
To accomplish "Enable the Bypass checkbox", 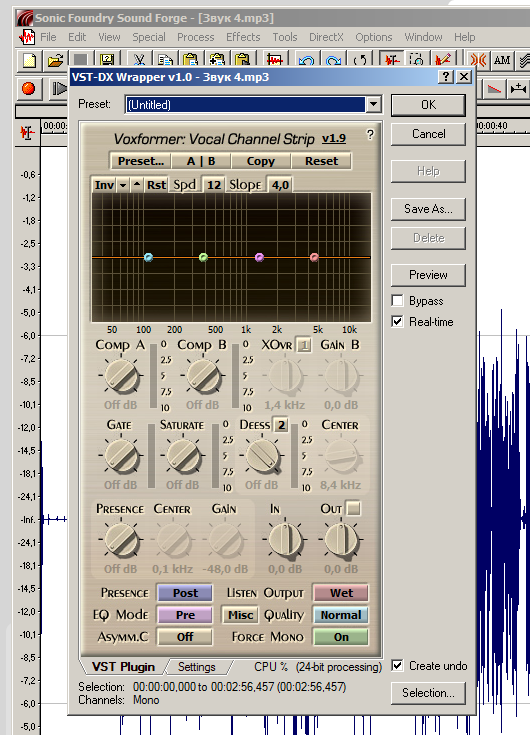I will tap(397, 300).
